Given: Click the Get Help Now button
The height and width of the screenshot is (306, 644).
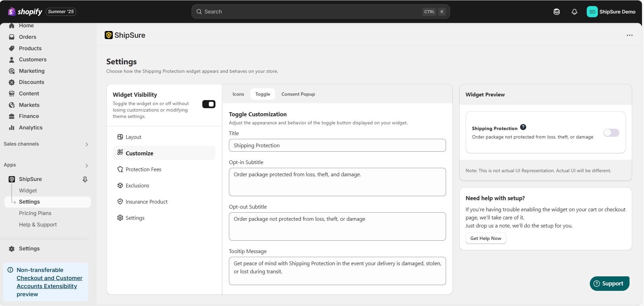Looking at the screenshot, I should coord(486,238).
